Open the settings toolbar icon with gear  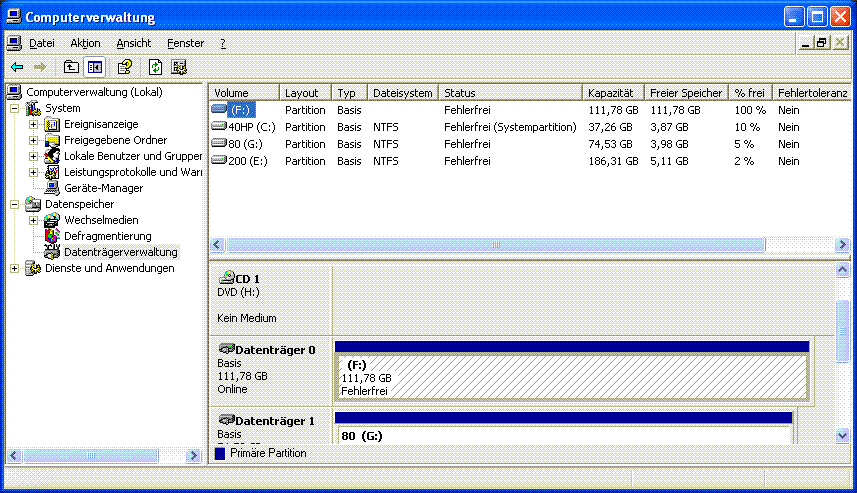point(179,67)
